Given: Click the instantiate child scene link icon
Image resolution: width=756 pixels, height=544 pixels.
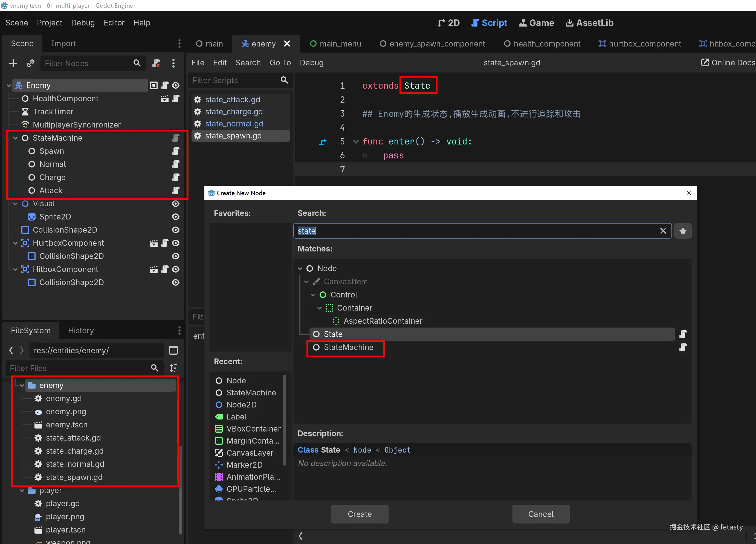Looking at the screenshot, I should tap(30, 63).
